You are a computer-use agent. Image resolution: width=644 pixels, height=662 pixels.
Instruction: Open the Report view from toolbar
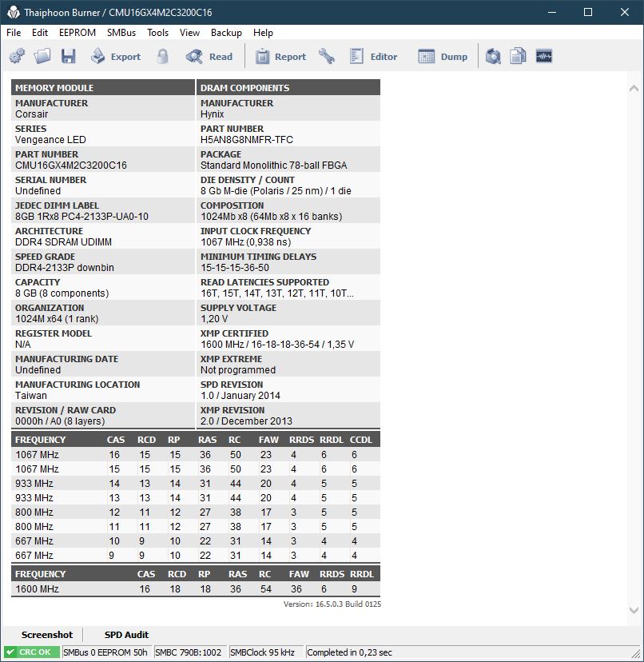pyautogui.click(x=280, y=56)
